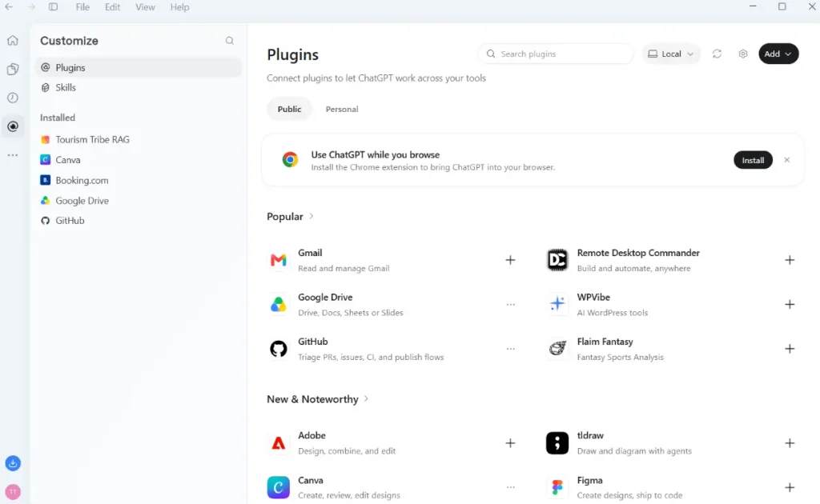Click the search icon beside Customize heading
This screenshot has width=820, height=504.
tap(230, 41)
